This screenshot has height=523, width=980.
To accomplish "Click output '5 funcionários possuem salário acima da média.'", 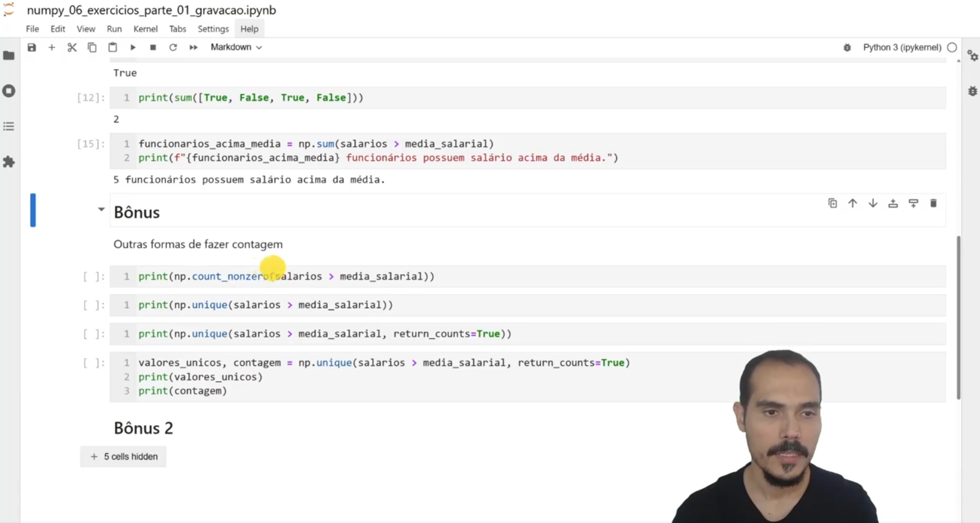I will click(x=249, y=180).
